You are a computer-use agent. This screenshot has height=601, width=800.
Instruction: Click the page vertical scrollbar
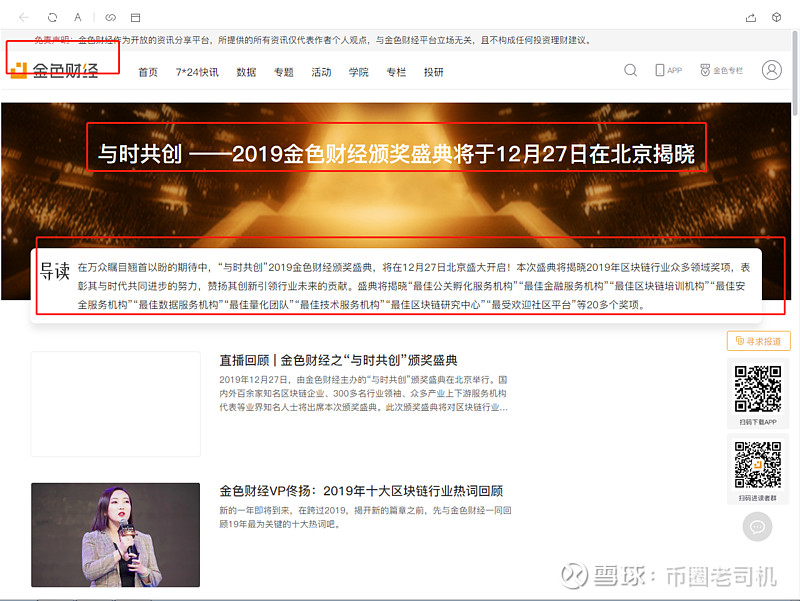click(795, 72)
